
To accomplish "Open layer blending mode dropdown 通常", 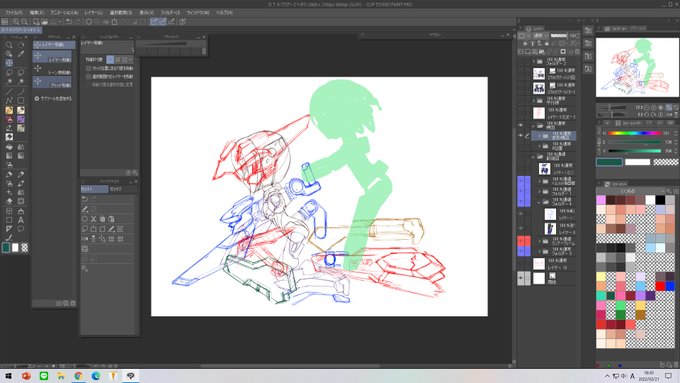I will click(x=540, y=36).
